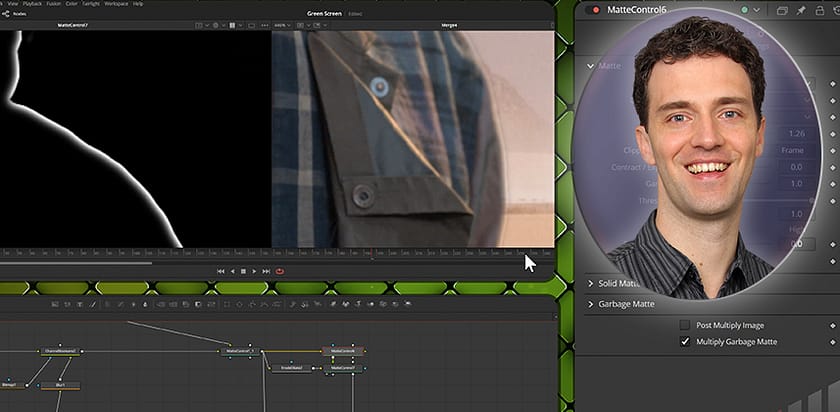Open the Workspace menu
Viewport: 840px width, 412px height.
pos(116,3)
